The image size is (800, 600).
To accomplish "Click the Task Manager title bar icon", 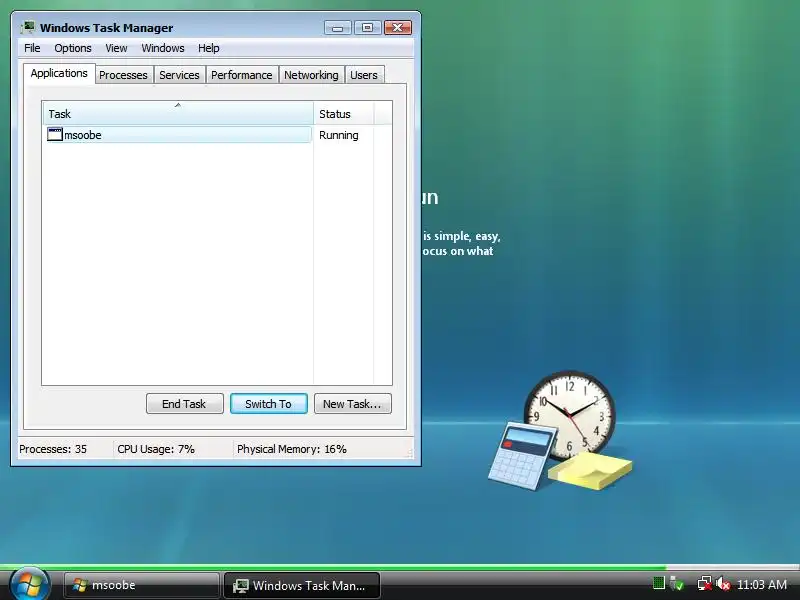I will point(29,27).
